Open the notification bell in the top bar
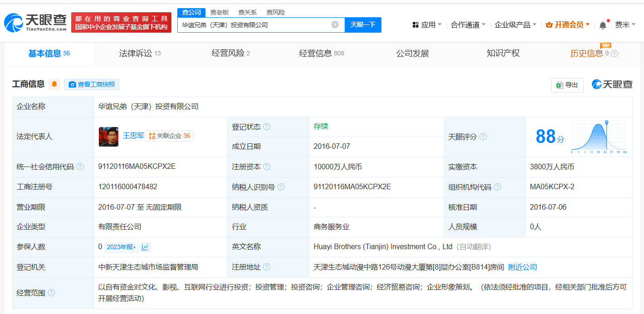 [x=603, y=24]
